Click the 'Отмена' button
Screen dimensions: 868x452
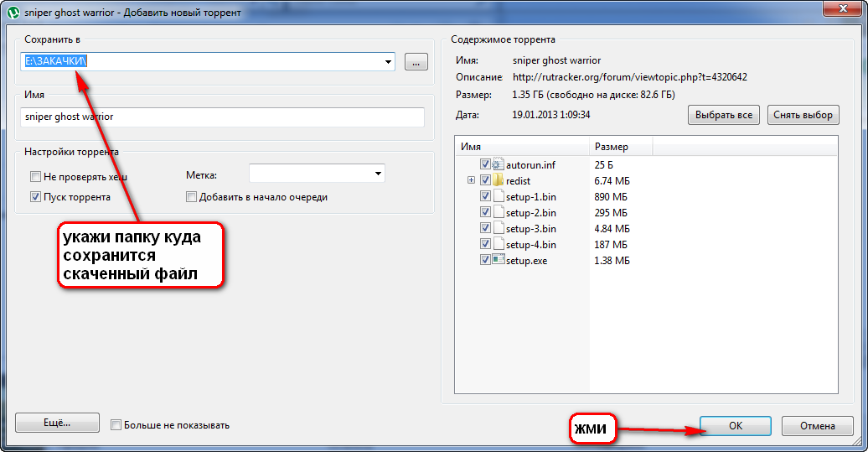click(818, 426)
